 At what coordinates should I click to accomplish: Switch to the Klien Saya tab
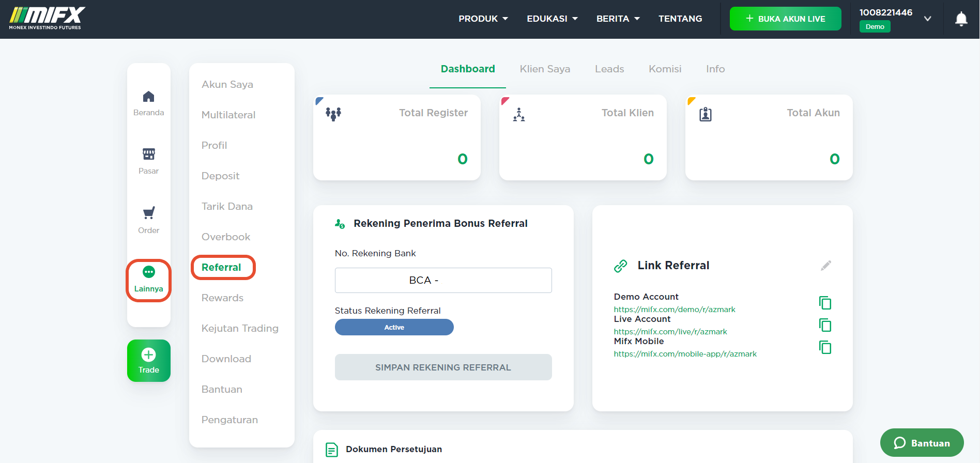pyautogui.click(x=545, y=69)
